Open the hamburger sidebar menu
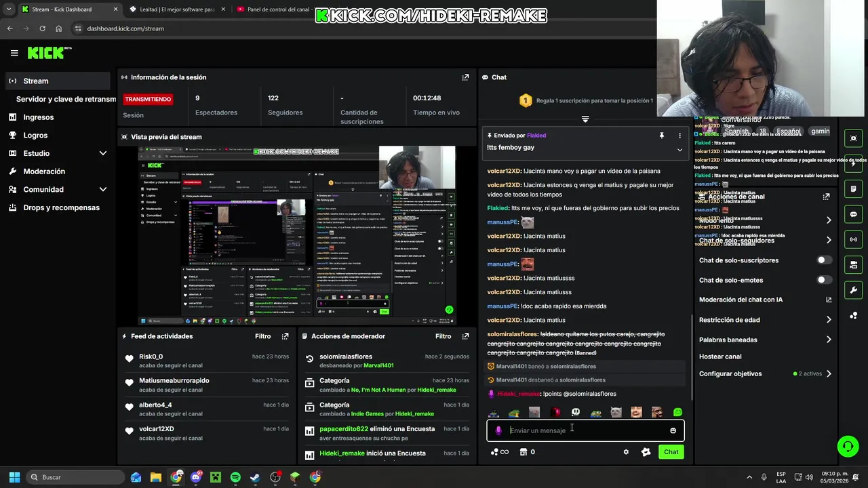This screenshot has height=488, width=868. [14, 53]
